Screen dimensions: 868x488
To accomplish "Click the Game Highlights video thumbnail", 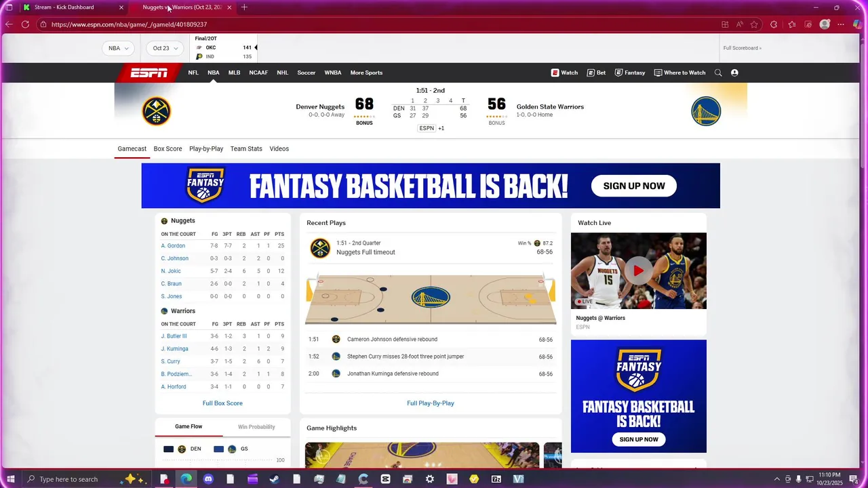I will tap(422, 455).
